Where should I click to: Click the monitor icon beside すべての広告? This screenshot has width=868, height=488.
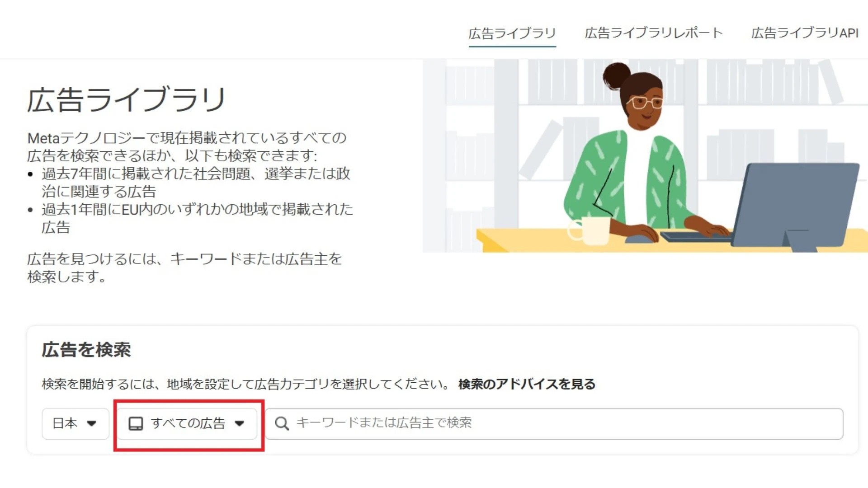(x=136, y=423)
